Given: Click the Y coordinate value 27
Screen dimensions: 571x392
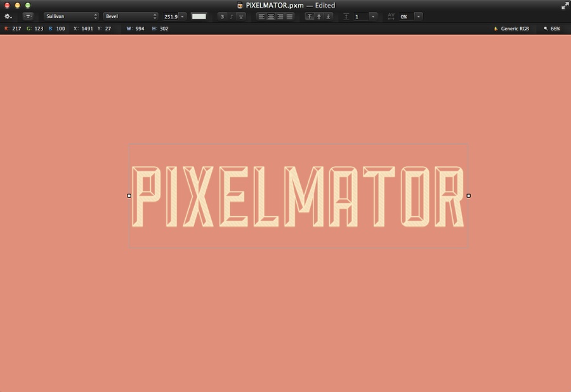Looking at the screenshot, I should (x=108, y=29).
